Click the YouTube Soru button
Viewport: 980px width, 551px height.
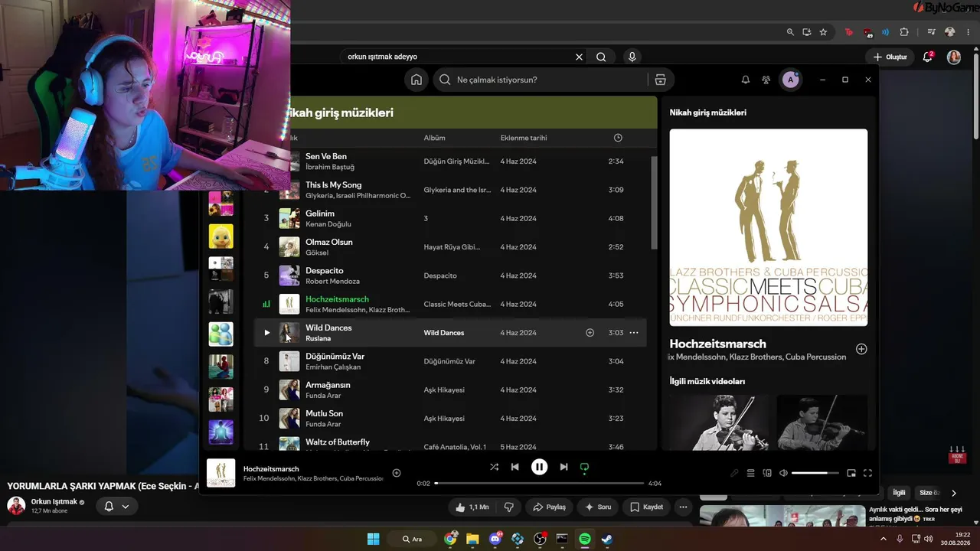(x=599, y=507)
